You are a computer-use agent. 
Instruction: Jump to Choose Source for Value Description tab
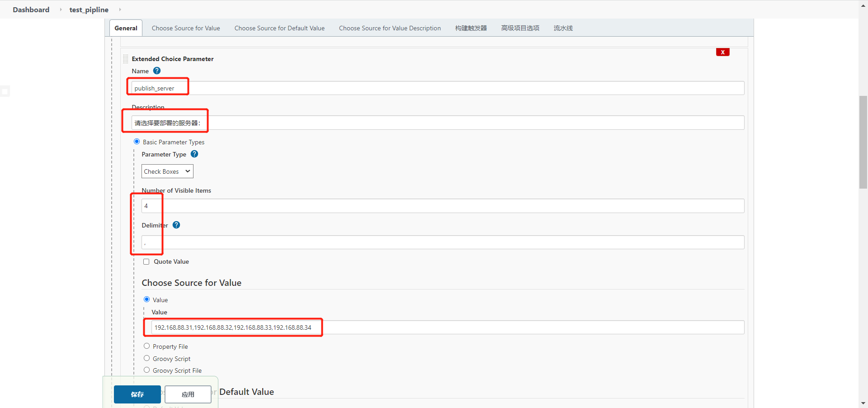coord(390,28)
